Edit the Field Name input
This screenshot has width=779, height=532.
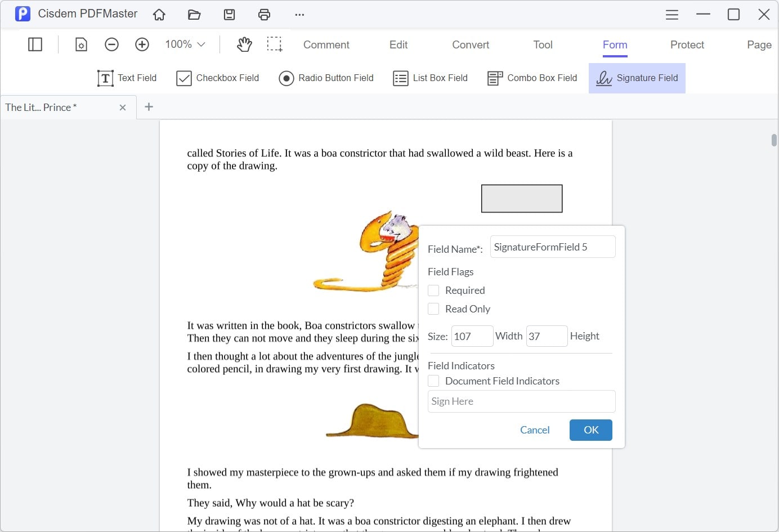[552, 247]
